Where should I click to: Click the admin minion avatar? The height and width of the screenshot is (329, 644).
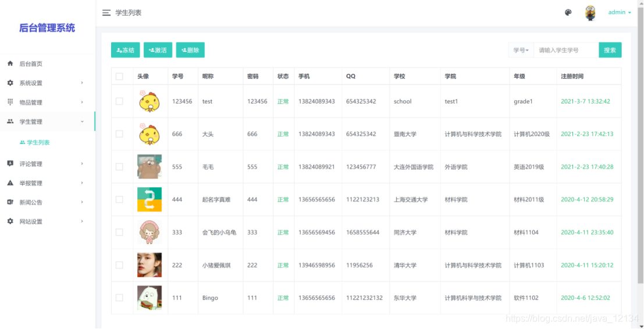point(590,13)
